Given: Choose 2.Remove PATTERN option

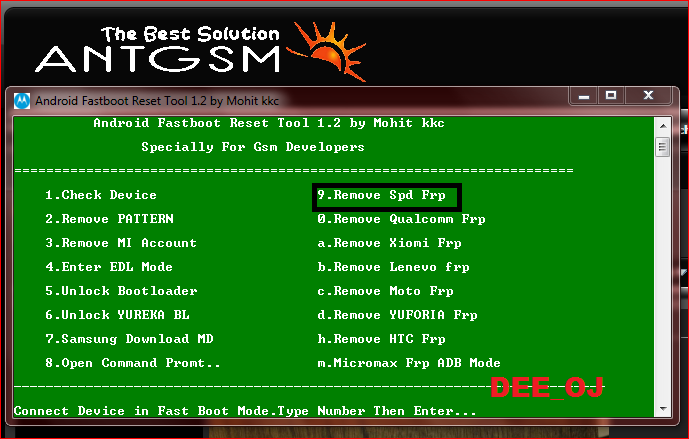Looking at the screenshot, I should 108,219.
